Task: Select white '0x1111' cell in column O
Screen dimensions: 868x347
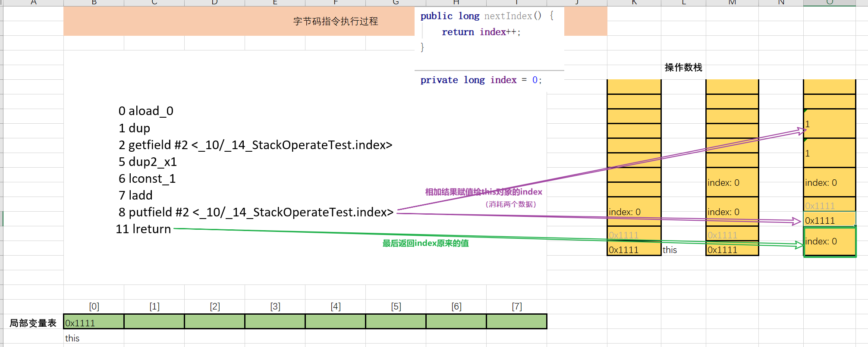Action: click(x=829, y=219)
